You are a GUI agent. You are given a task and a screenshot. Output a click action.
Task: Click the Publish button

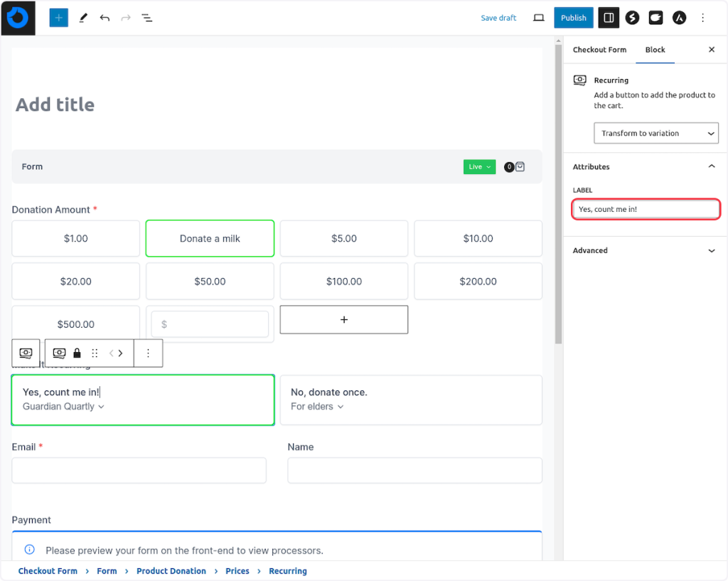[x=573, y=18]
